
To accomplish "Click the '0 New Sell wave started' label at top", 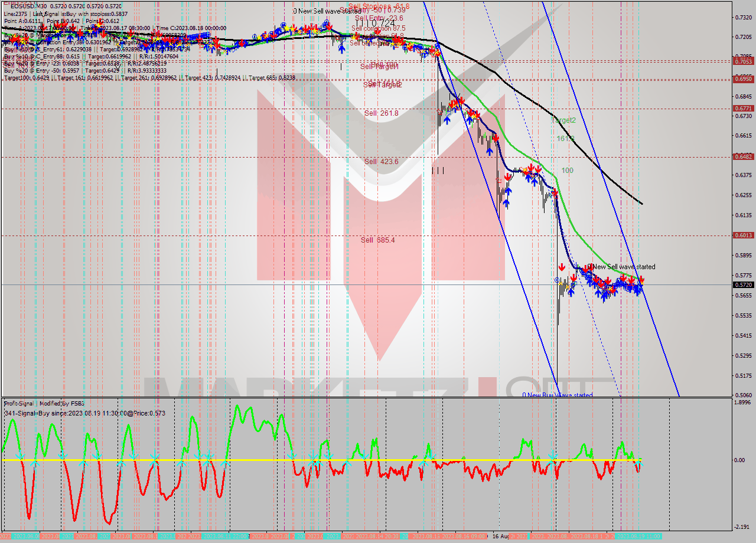I will pyautogui.click(x=327, y=11).
